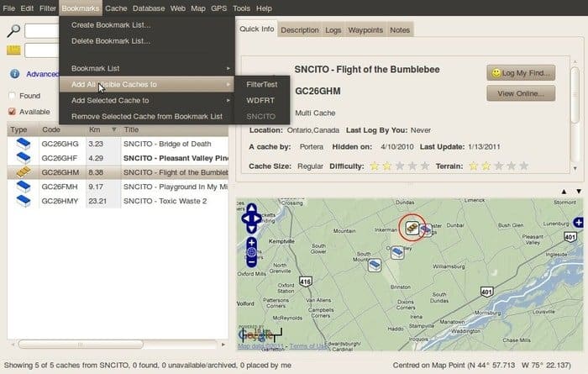Open Add Selected Cache to submenu

(x=147, y=101)
